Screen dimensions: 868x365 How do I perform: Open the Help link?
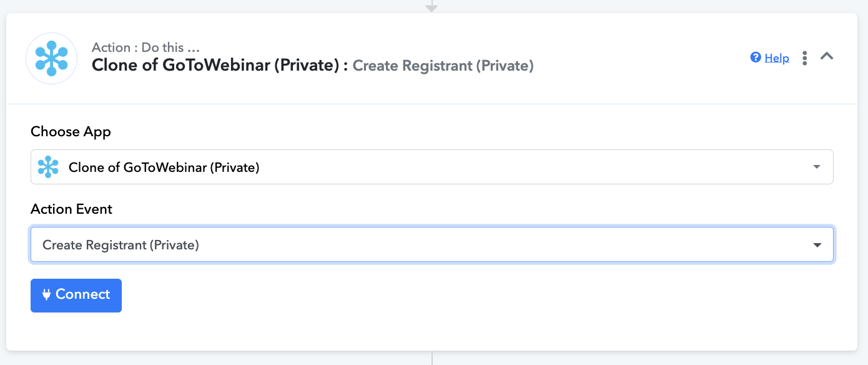coord(777,58)
